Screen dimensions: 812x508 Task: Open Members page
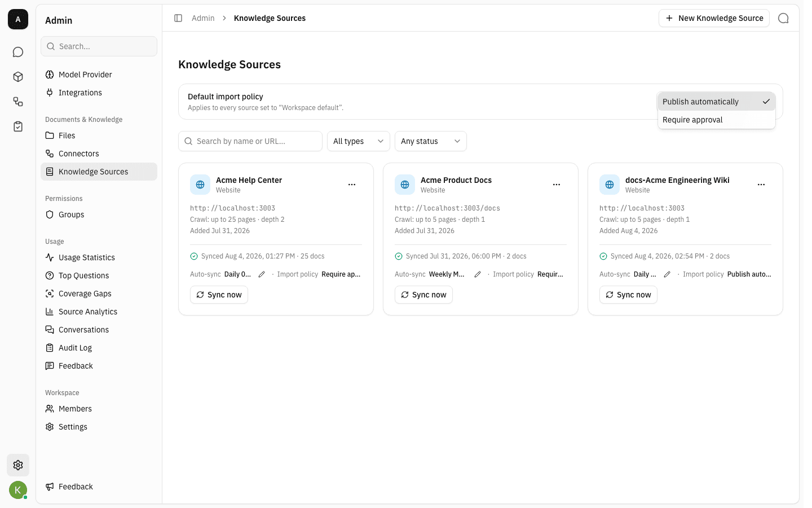pyautogui.click(x=99, y=409)
